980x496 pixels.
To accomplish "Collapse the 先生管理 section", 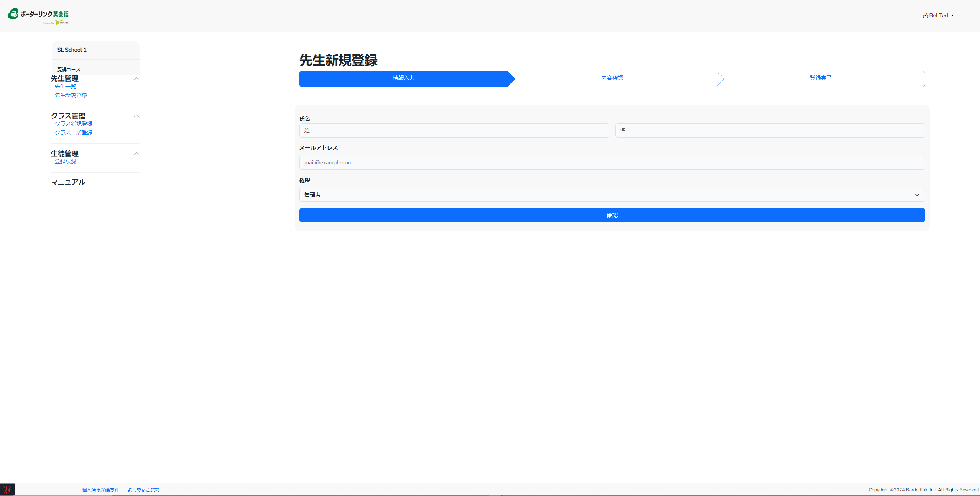I will coord(136,79).
